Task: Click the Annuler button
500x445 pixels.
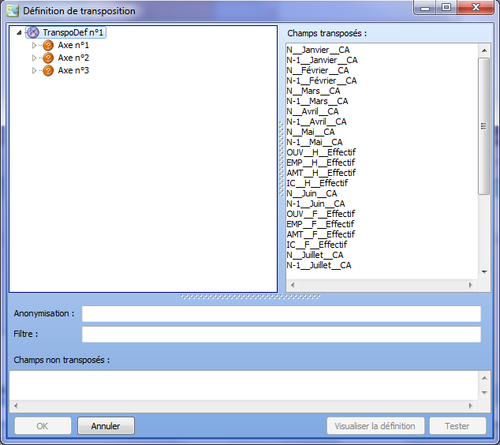Action: (x=106, y=426)
